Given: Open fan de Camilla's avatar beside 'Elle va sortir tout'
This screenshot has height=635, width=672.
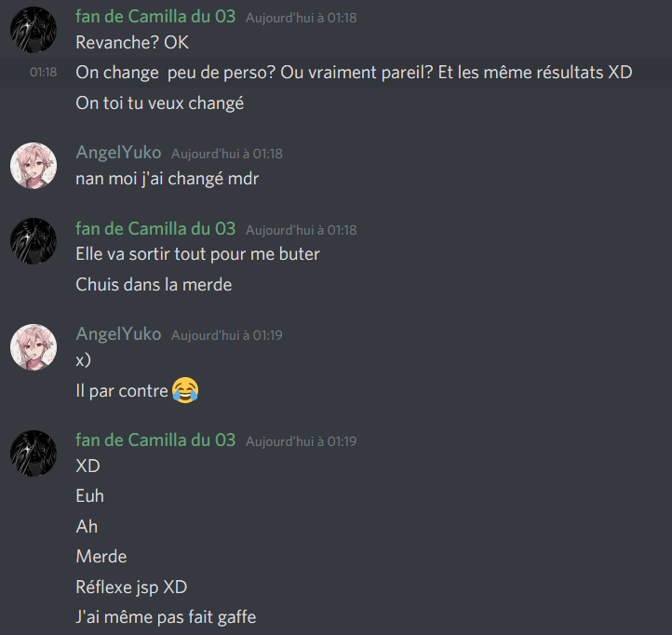Looking at the screenshot, I should (34, 241).
